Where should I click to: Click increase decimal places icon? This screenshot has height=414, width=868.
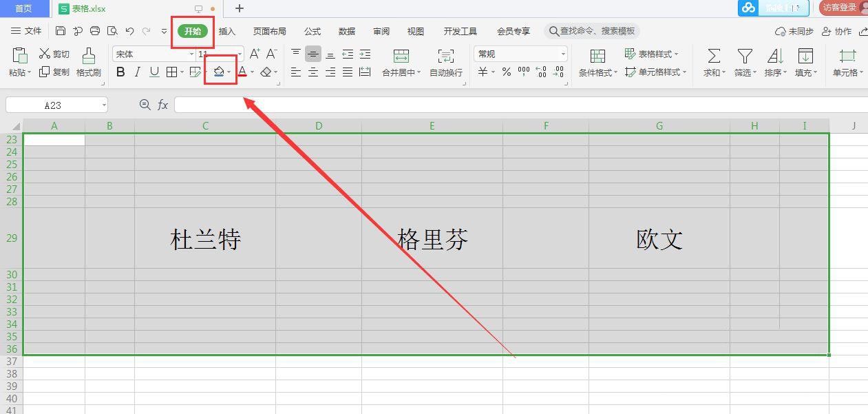541,72
